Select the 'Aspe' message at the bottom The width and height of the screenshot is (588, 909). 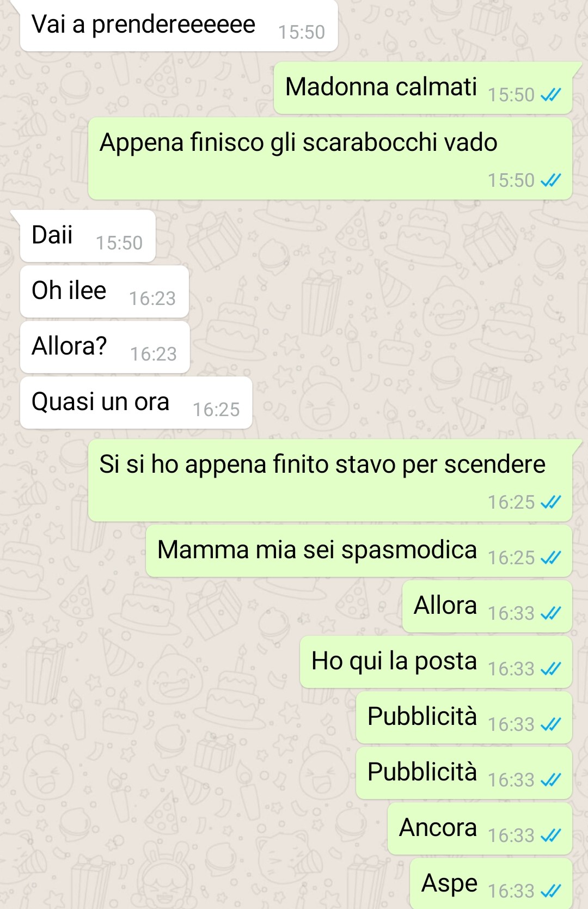click(491, 883)
